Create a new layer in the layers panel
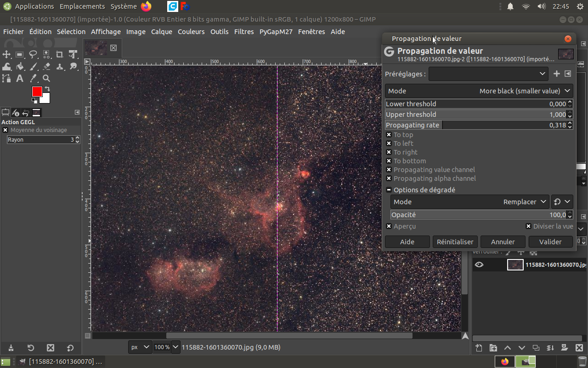Screen dimensions: 588x368 (479, 348)
